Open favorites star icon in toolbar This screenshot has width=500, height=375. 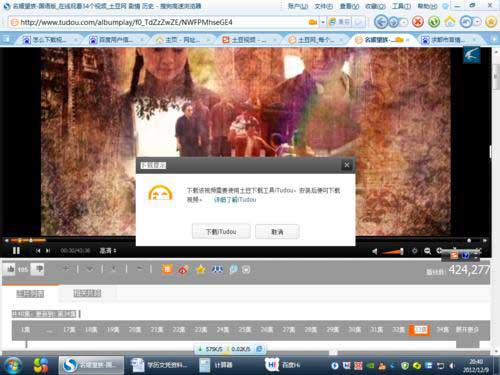[x=491, y=22]
